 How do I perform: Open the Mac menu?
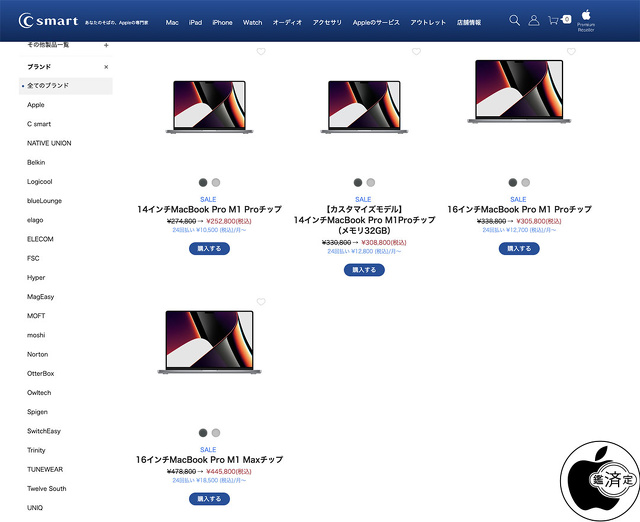(x=172, y=22)
